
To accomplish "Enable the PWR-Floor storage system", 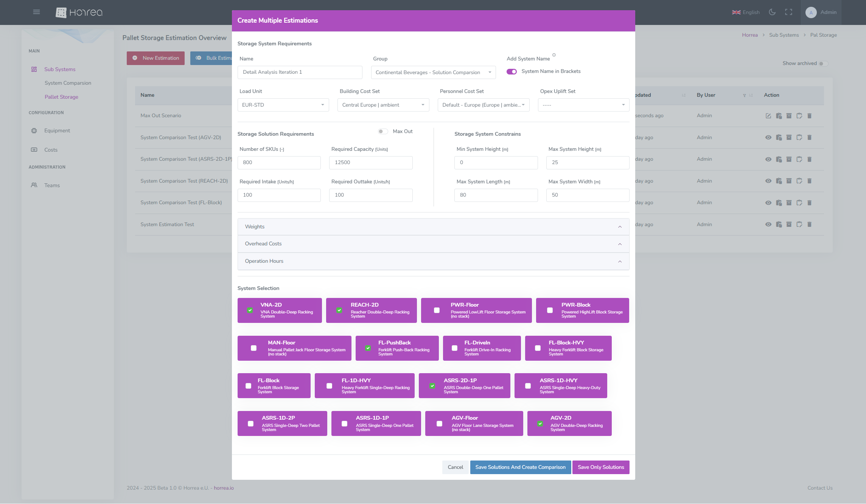I will [x=437, y=310].
